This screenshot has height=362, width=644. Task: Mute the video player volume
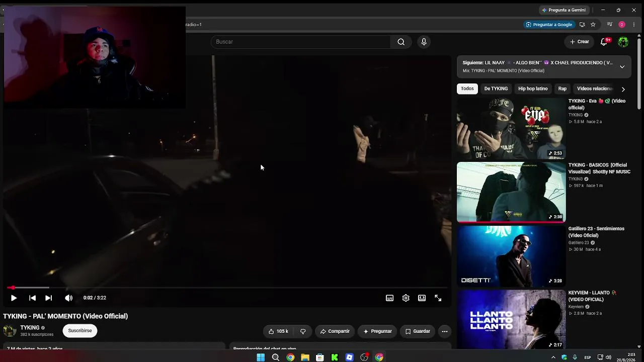[x=69, y=298]
